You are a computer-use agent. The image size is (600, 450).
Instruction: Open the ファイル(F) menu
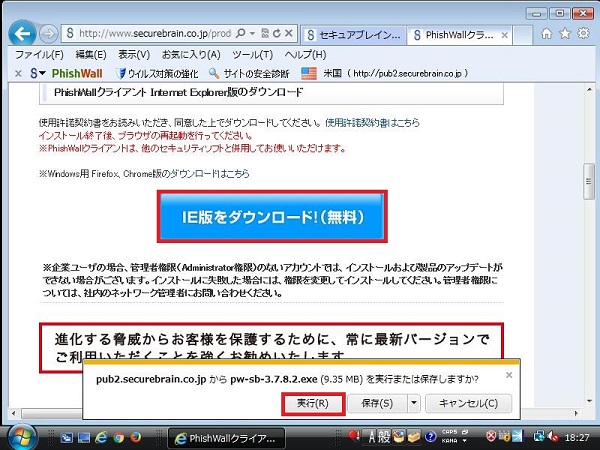39,55
